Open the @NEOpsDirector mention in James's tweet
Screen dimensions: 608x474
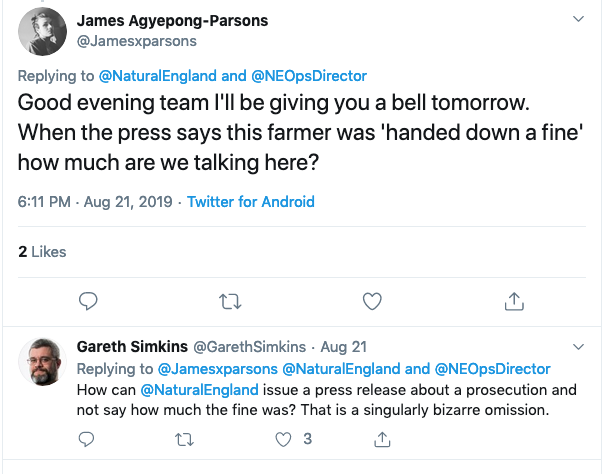[x=311, y=75]
